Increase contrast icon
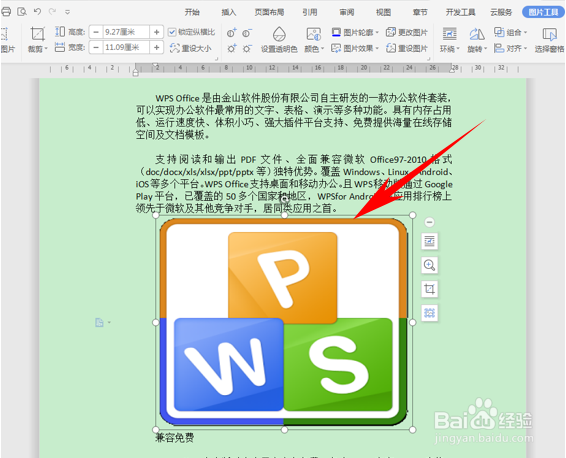 [x=232, y=33]
